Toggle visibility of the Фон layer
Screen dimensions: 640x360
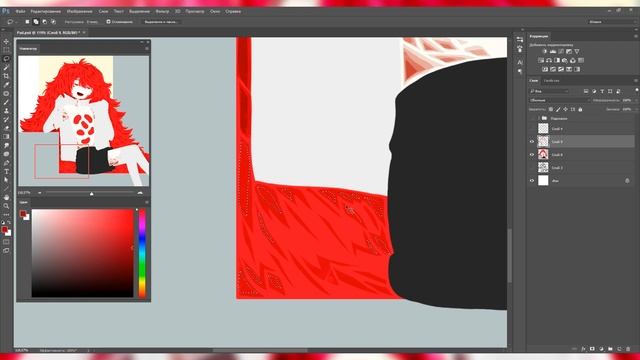pyautogui.click(x=532, y=180)
